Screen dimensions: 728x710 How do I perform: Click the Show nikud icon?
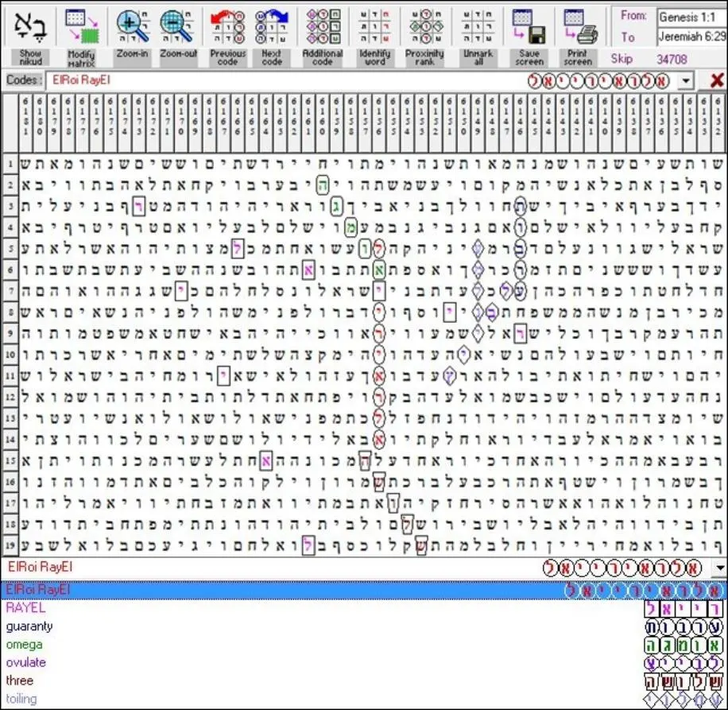coord(30,25)
